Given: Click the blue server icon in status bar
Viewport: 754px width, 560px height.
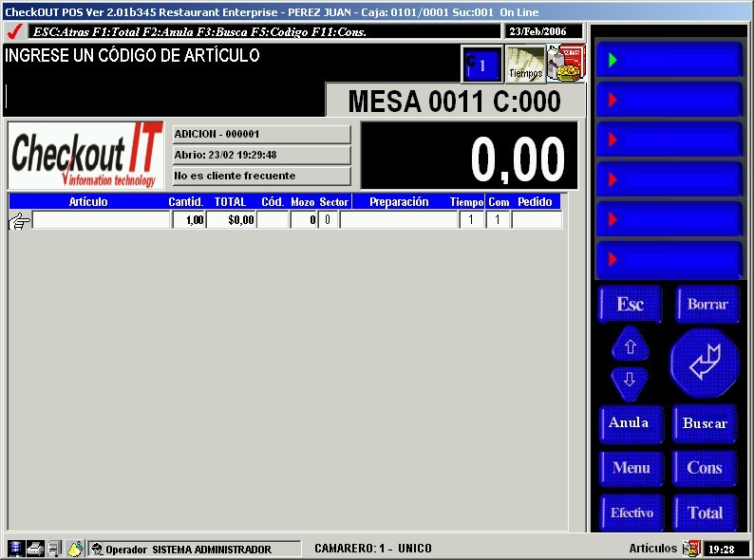Looking at the screenshot, I should 15,549.
